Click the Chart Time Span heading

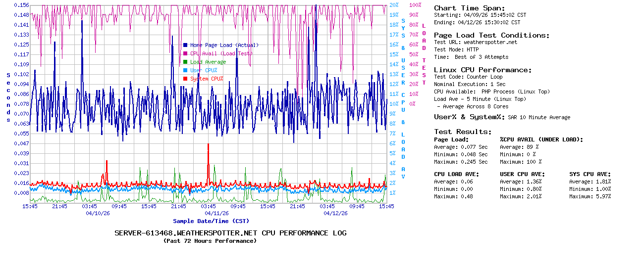469,8
